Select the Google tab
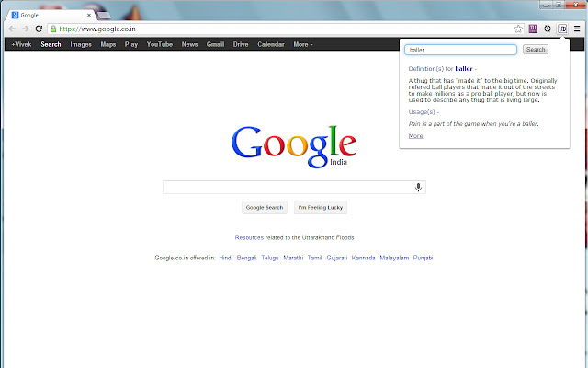The image size is (588, 368). click(x=51, y=16)
